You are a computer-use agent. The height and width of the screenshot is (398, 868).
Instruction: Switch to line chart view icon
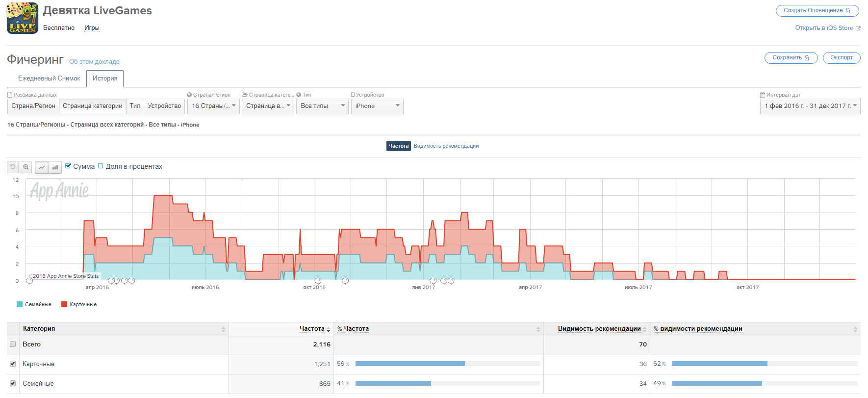point(42,167)
